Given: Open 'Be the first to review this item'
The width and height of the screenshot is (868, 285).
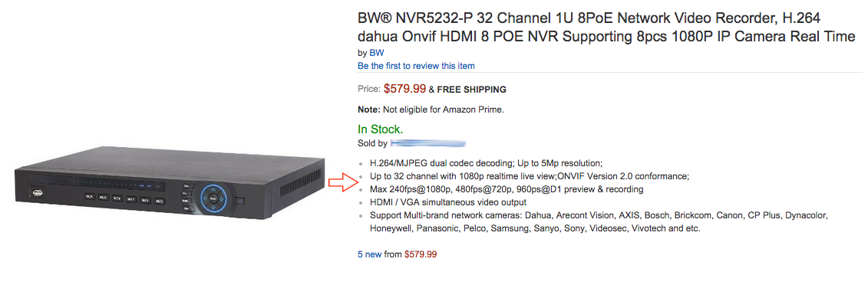Looking at the screenshot, I should pyautogui.click(x=416, y=66).
